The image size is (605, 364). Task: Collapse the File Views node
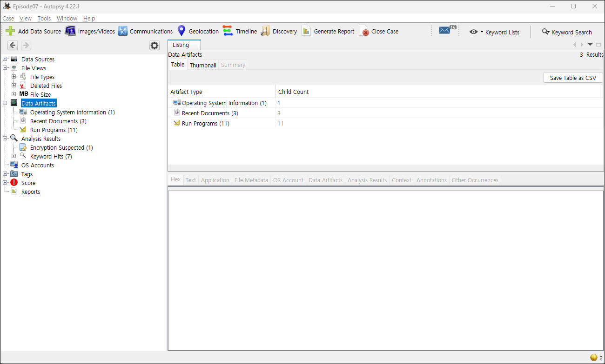click(5, 68)
